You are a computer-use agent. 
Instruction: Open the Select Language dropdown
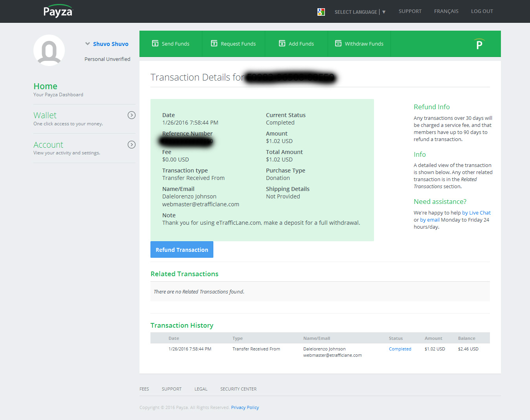pyautogui.click(x=360, y=12)
